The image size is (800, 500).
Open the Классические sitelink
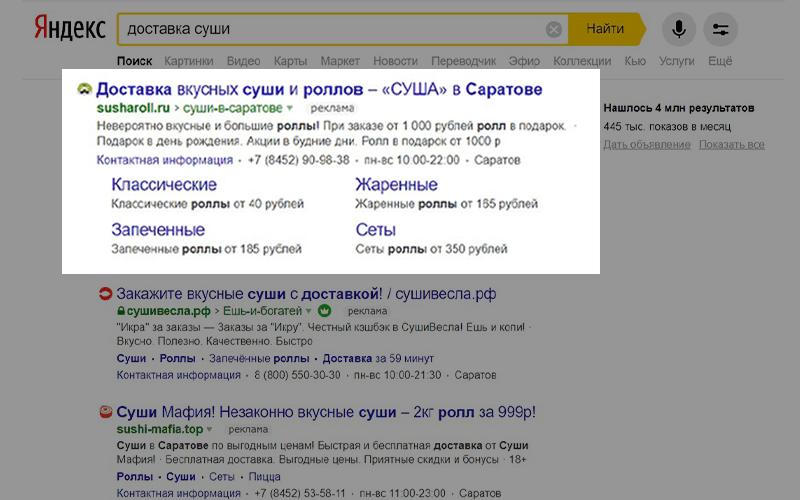click(x=164, y=184)
